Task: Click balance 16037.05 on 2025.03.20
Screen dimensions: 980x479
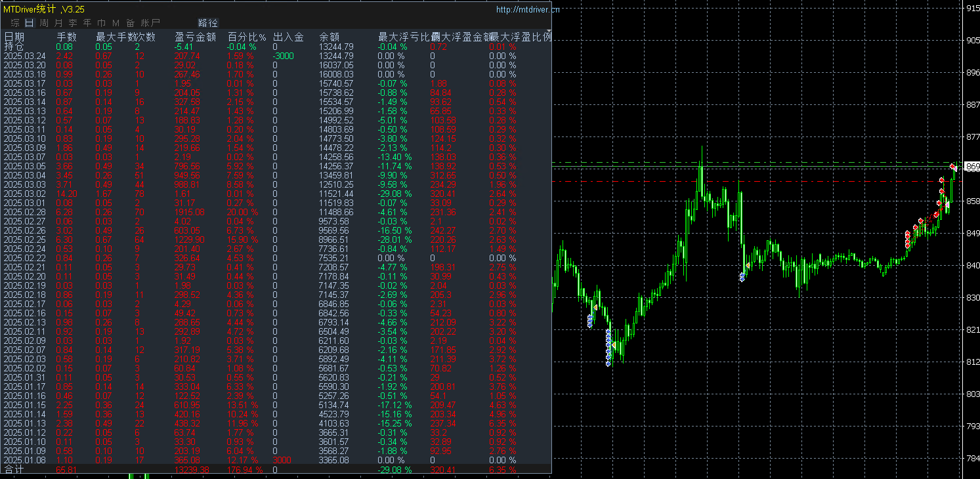Action: (x=336, y=65)
